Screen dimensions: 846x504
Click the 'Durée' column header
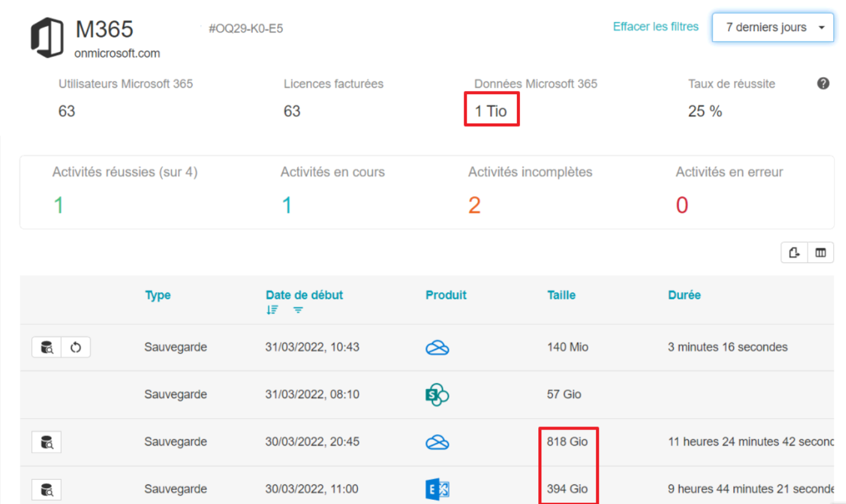pyautogui.click(x=685, y=295)
